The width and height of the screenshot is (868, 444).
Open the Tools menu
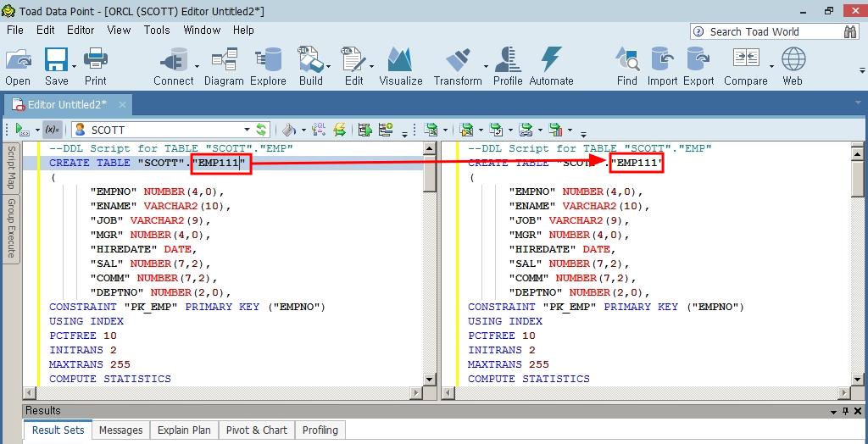[157, 30]
